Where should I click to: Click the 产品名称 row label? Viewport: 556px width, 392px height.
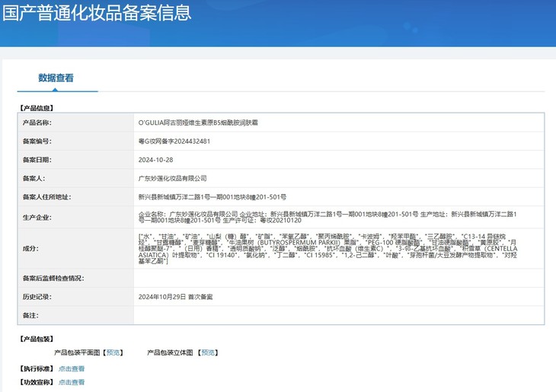[x=37, y=123]
